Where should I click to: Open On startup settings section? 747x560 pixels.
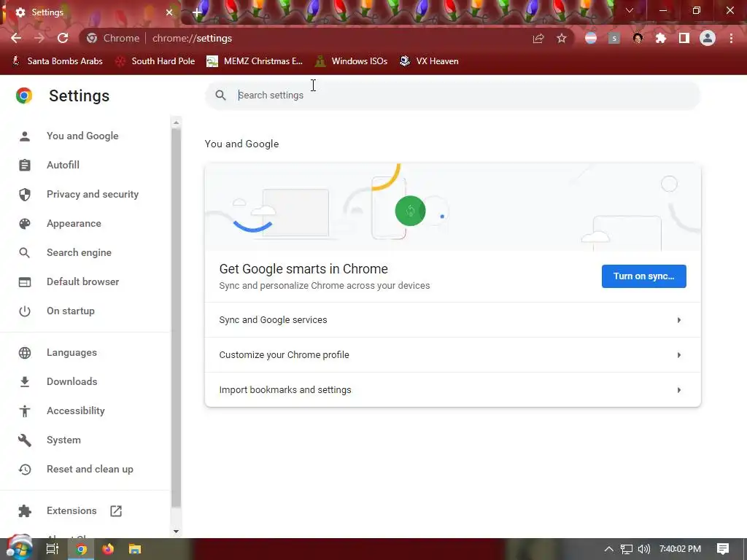[71, 311]
